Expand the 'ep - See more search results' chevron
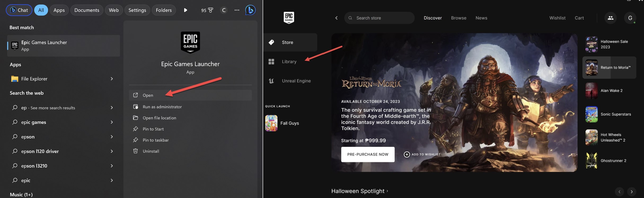Viewport: 644px width, 198px height. (x=112, y=108)
